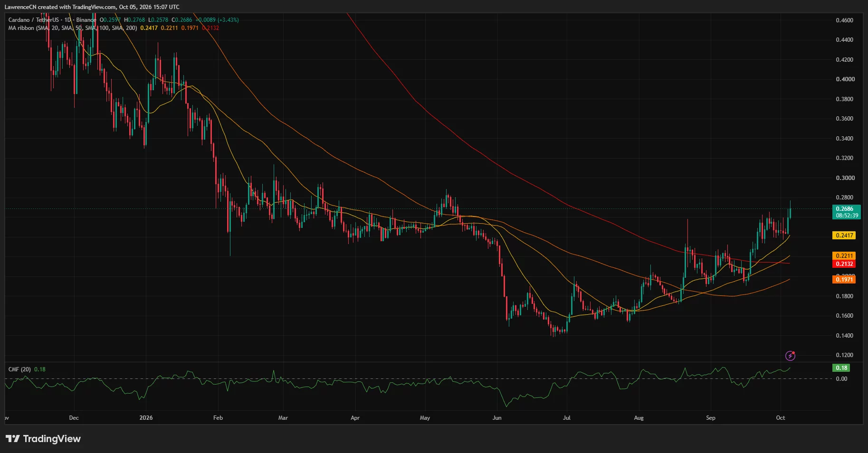Click the MA ribbon indicator legend

73,28
